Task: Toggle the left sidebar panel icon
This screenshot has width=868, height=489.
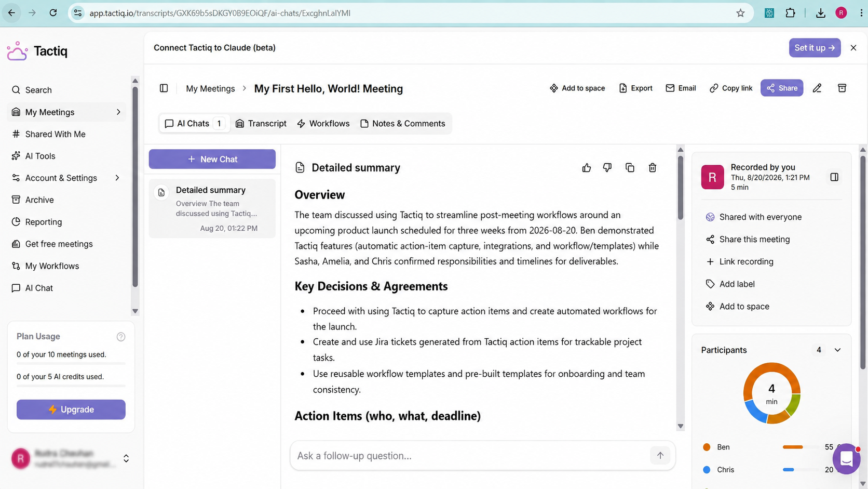Action: 164,88
